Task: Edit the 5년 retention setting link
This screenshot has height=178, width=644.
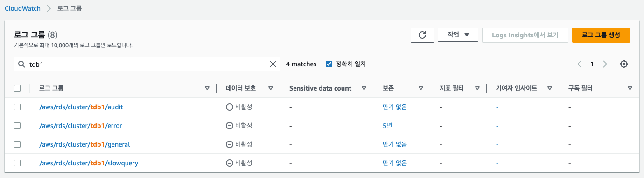Action: (x=387, y=126)
